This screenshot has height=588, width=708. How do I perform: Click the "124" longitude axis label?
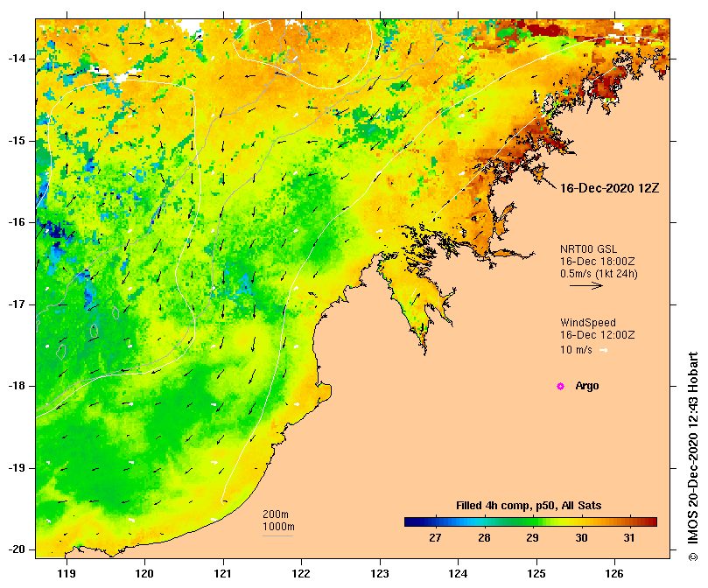(458, 573)
